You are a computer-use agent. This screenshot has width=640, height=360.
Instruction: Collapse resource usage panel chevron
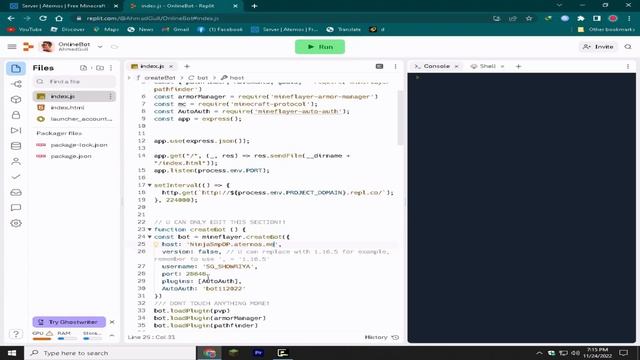pyautogui.click(x=112, y=336)
